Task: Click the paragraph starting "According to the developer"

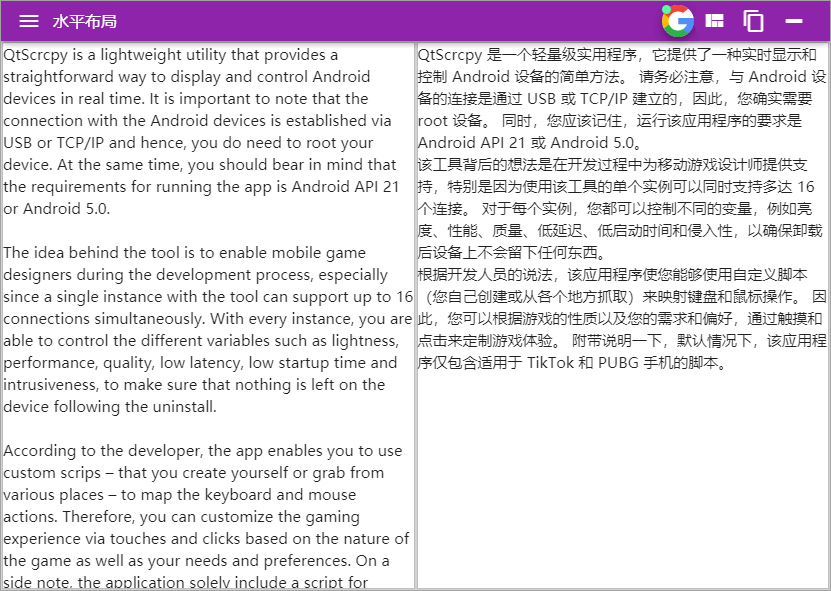Action: pyautogui.click(x=208, y=516)
